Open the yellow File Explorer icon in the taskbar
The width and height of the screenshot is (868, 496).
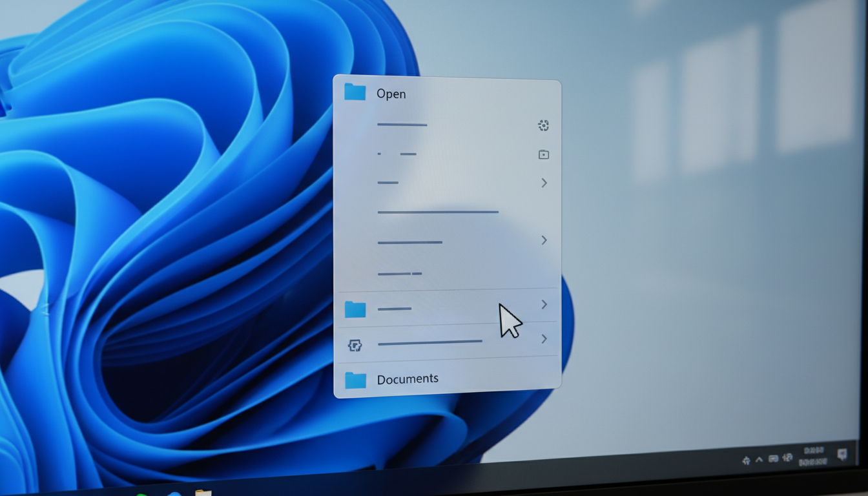tap(203, 493)
